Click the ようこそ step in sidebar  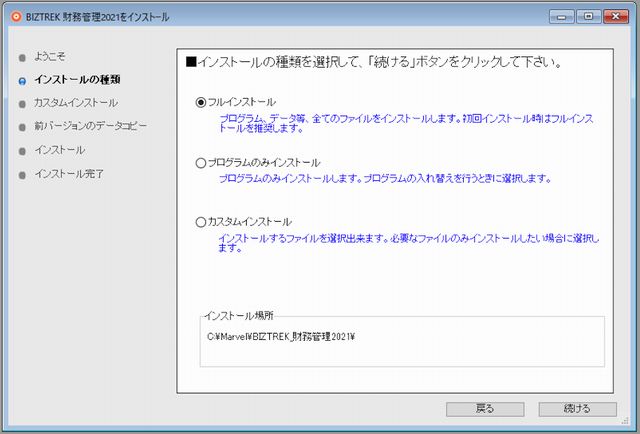[x=49, y=56]
